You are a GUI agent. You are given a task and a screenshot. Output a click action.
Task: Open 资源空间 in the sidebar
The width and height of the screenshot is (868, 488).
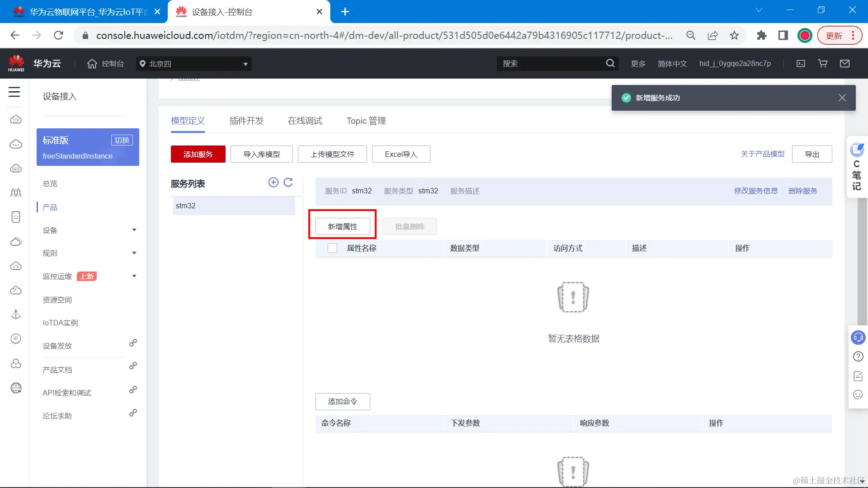click(x=57, y=300)
